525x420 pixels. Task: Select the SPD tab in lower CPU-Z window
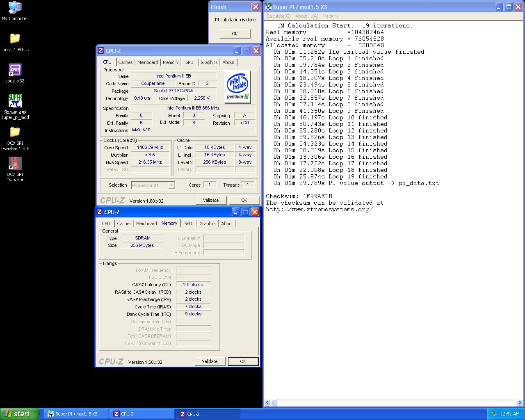click(188, 224)
